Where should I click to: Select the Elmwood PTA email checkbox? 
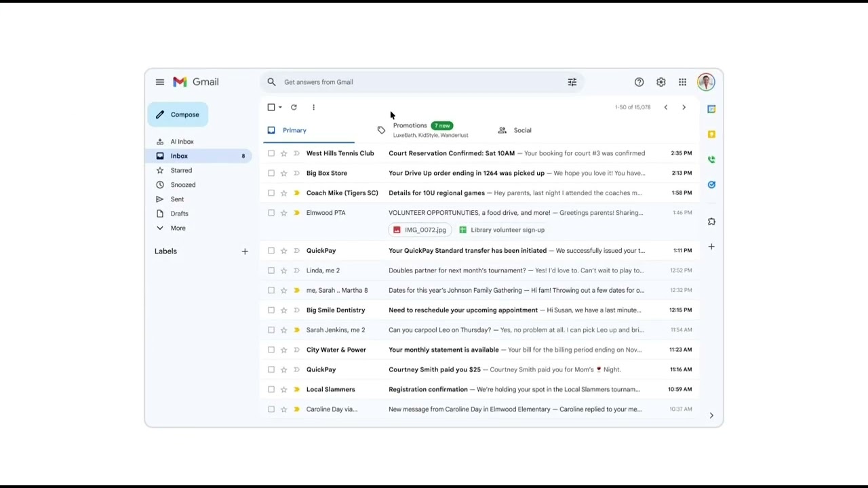271,213
